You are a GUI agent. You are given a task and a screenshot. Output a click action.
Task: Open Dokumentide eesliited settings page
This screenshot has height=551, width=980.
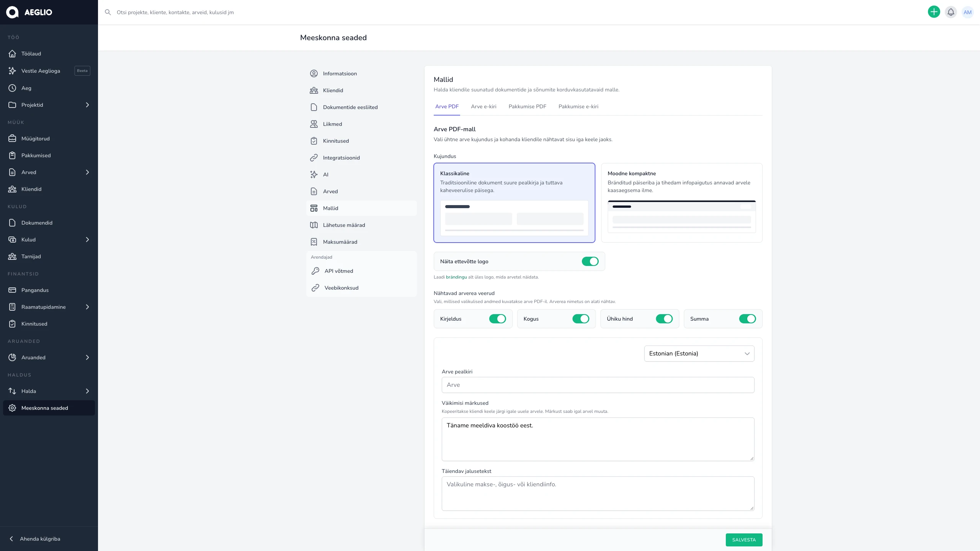coord(361,107)
